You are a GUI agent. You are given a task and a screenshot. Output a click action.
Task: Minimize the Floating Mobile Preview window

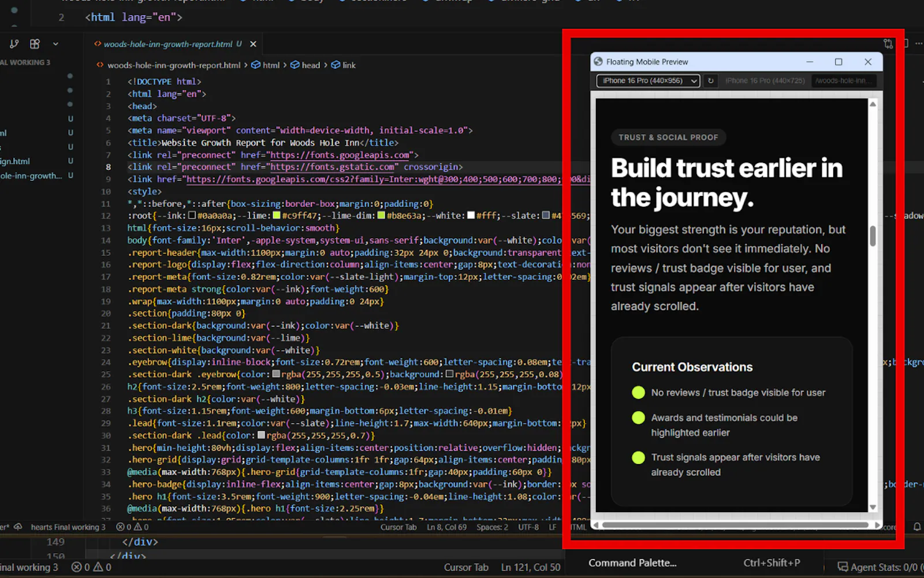[x=810, y=62]
